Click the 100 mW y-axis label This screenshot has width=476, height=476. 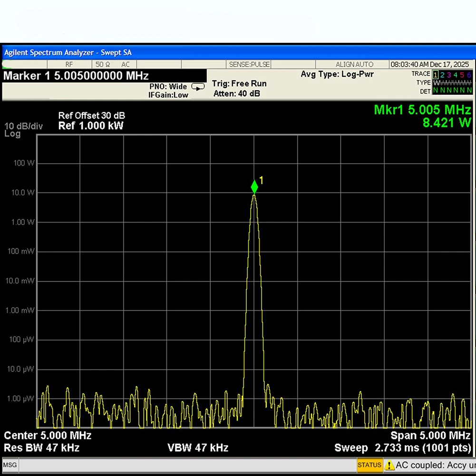[x=21, y=252]
